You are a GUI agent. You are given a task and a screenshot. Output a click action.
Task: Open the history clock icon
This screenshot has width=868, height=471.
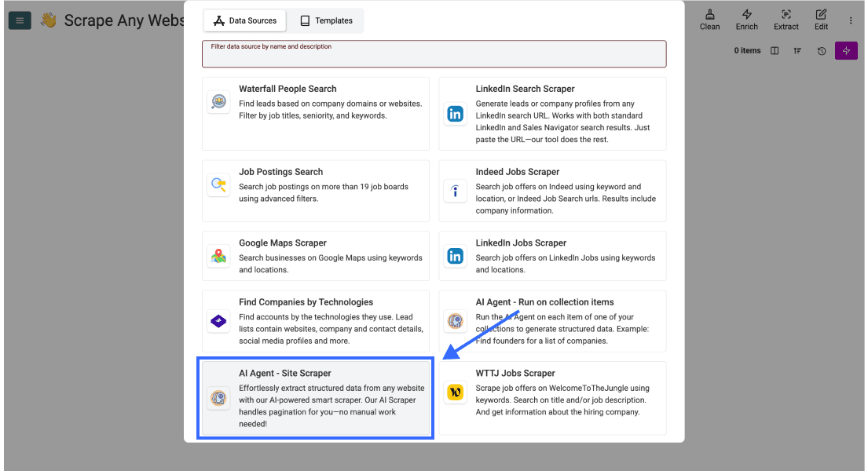(x=822, y=51)
